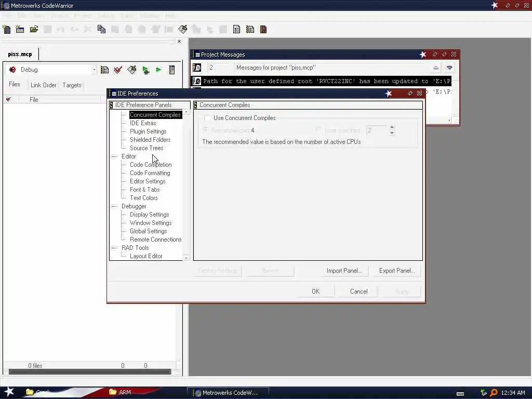Click the brown book icon in main toolbar
The image size is (532, 399).
tap(263, 30)
